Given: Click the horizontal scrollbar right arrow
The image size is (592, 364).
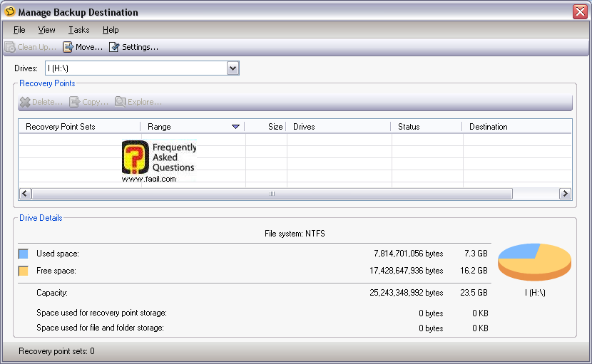Looking at the screenshot, I should pyautogui.click(x=565, y=194).
